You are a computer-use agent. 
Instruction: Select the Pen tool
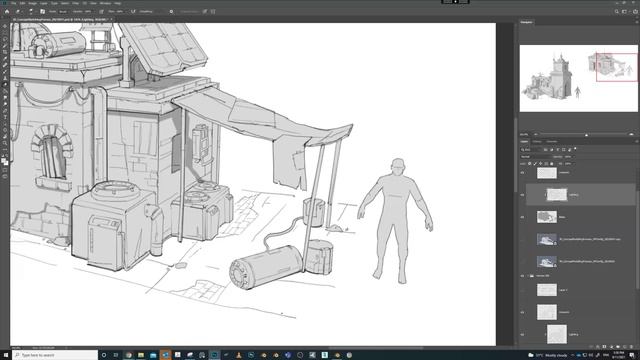pos(5,111)
